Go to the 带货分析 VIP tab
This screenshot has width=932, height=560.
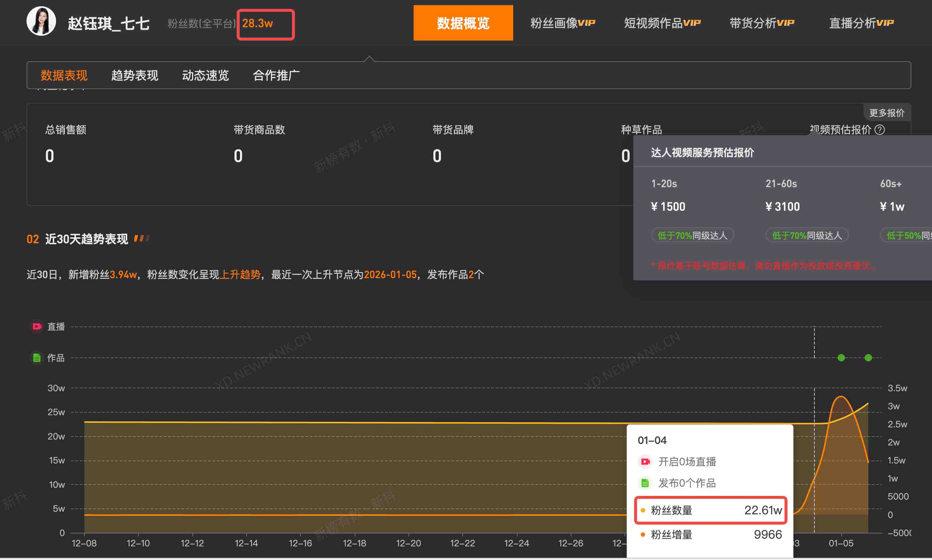coord(762,23)
